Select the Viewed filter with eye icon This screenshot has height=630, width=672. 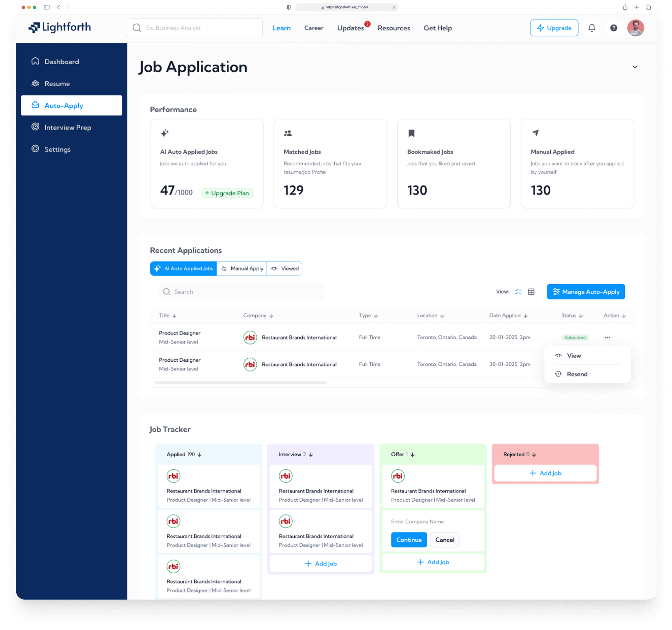pyautogui.click(x=285, y=269)
